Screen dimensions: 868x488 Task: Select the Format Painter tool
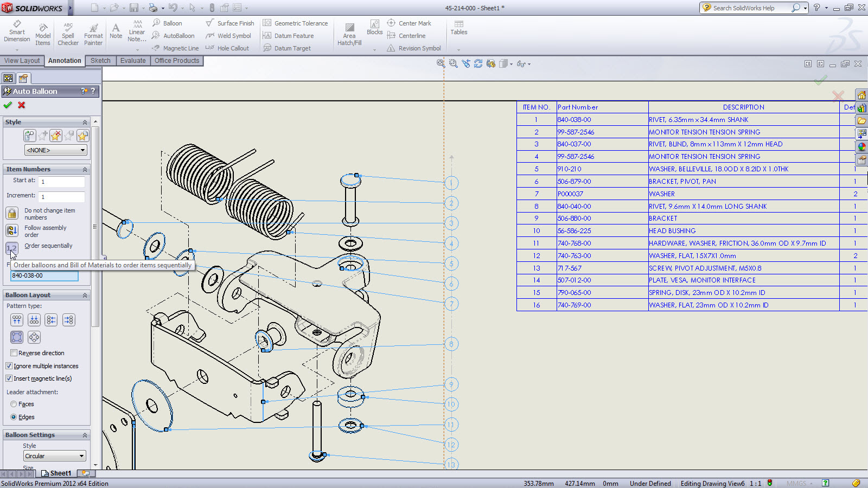(93, 34)
